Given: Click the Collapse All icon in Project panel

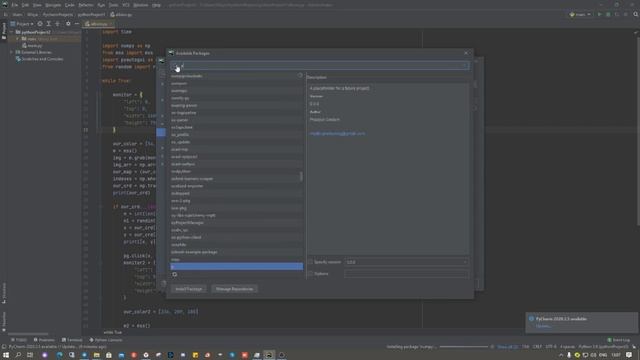Looking at the screenshot, I should pos(57,24).
